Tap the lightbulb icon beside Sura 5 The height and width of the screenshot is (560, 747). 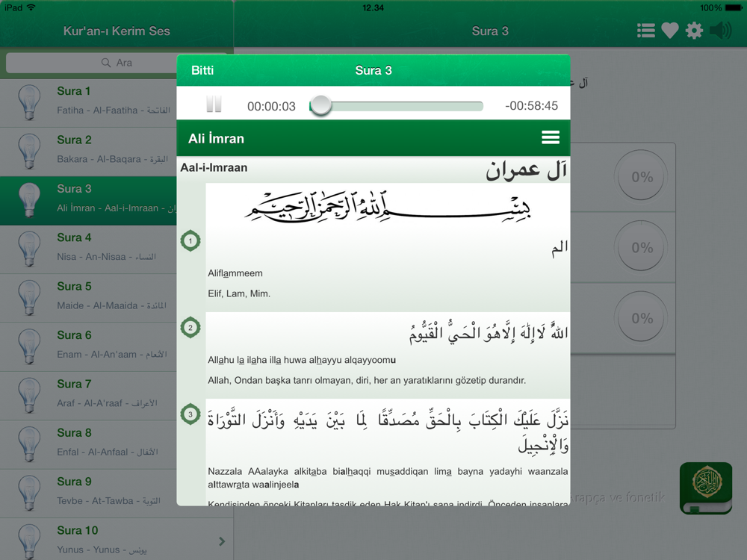(29, 298)
